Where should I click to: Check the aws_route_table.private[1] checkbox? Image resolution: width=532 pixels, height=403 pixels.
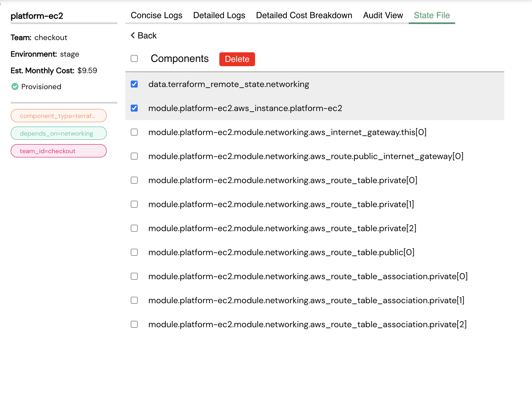pos(134,204)
